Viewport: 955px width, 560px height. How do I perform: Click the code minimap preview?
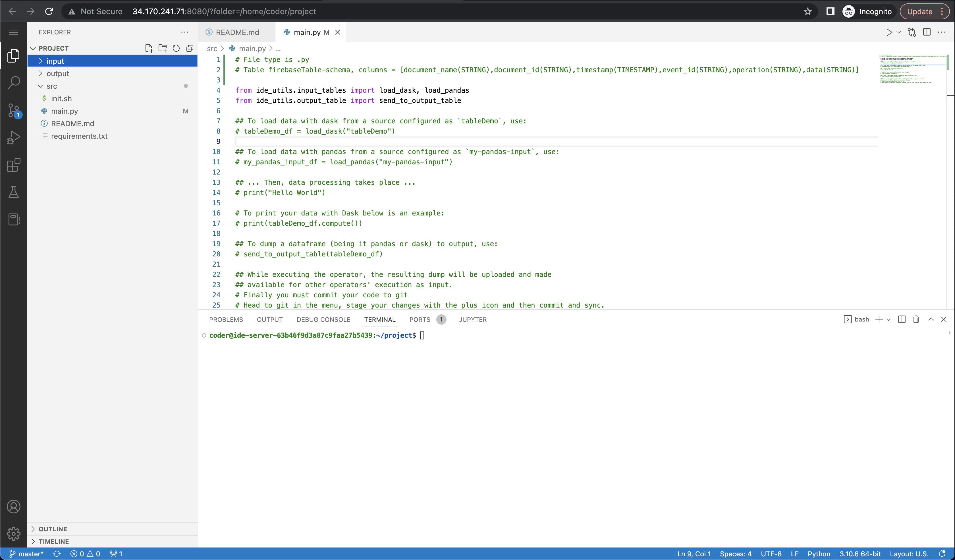click(913, 69)
